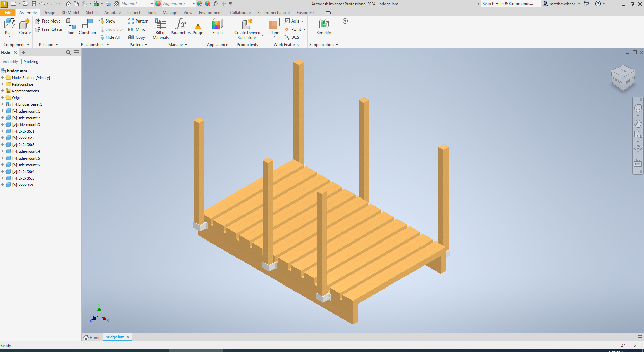Switch to the 3D Model tab
The width and height of the screenshot is (644, 352).
coord(70,13)
